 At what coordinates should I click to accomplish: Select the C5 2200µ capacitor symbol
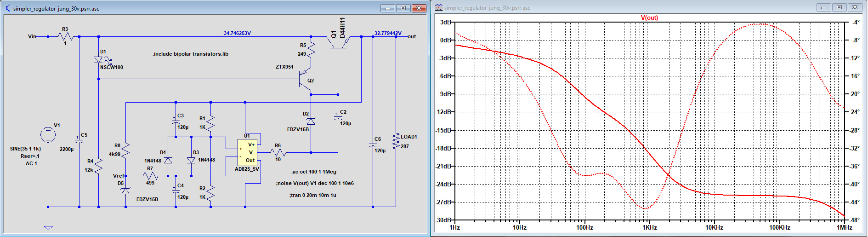[79, 139]
